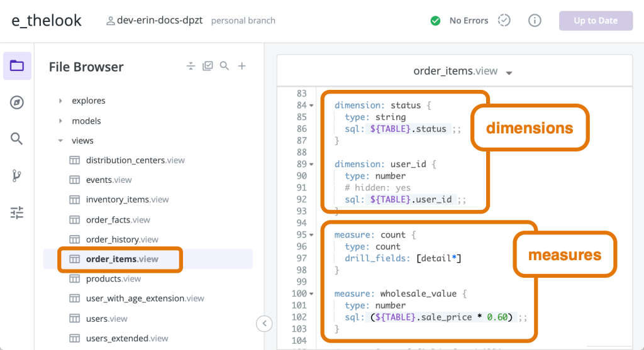Open the order_items.view file dropdown arrow
Image resolution: width=644 pixels, height=350 pixels.
tap(509, 73)
